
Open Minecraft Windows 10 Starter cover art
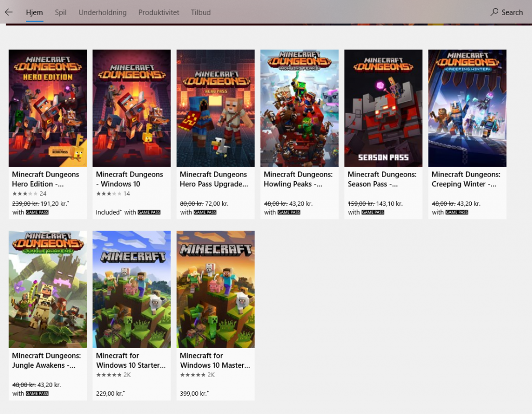tap(131, 289)
